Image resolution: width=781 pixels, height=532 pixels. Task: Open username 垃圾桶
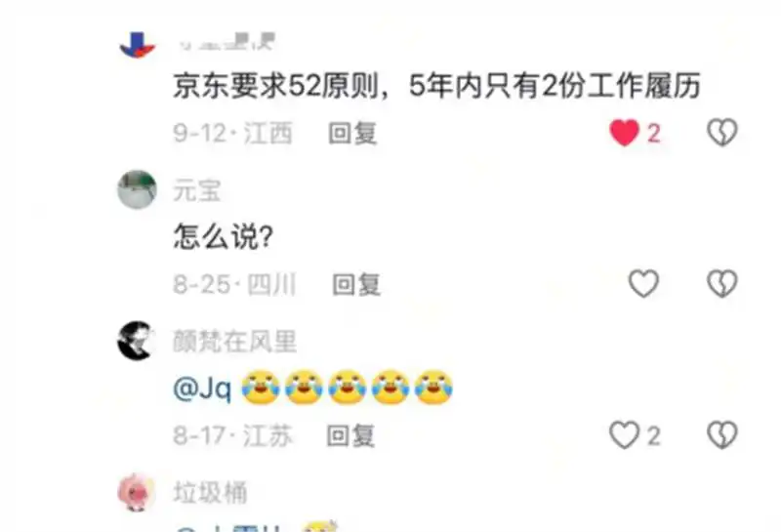[210, 493]
